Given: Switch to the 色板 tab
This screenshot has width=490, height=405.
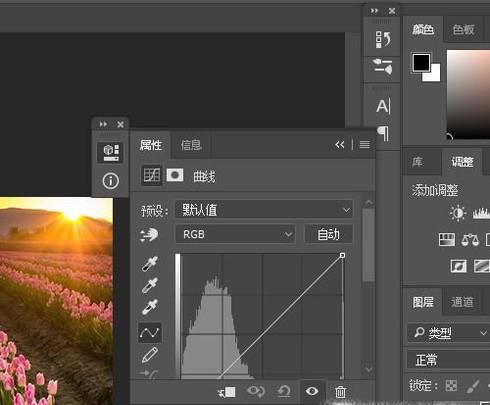Looking at the screenshot, I should (463, 30).
